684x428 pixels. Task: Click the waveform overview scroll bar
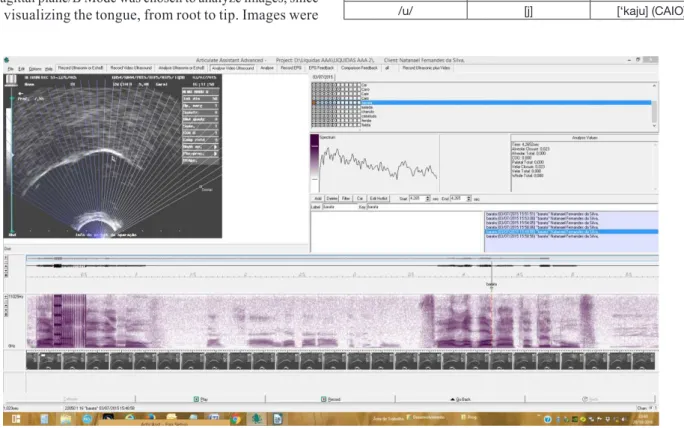[342, 259]
